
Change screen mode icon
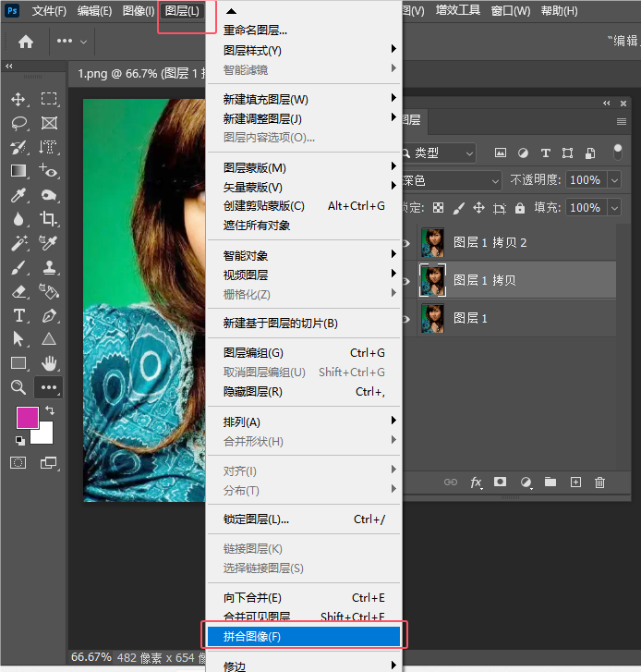click(x=48, y=463)
